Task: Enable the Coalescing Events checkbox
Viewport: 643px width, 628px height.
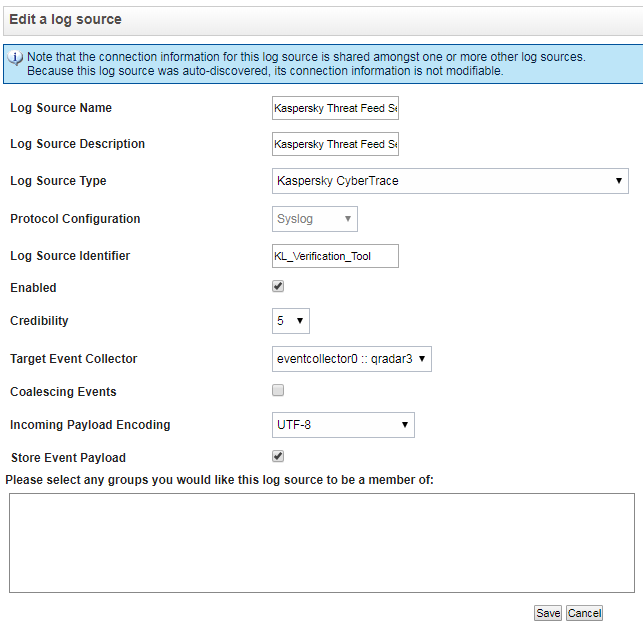Action: (278, 391)
